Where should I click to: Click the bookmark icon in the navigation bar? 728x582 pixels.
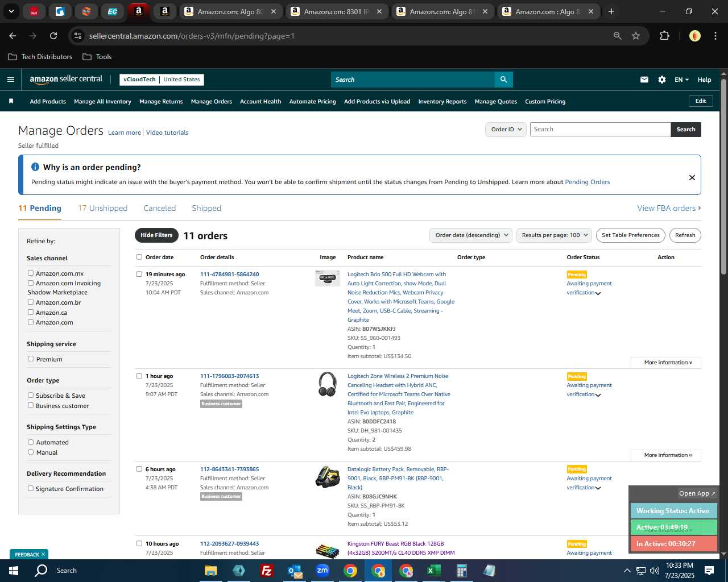click(x=11, y=101)
